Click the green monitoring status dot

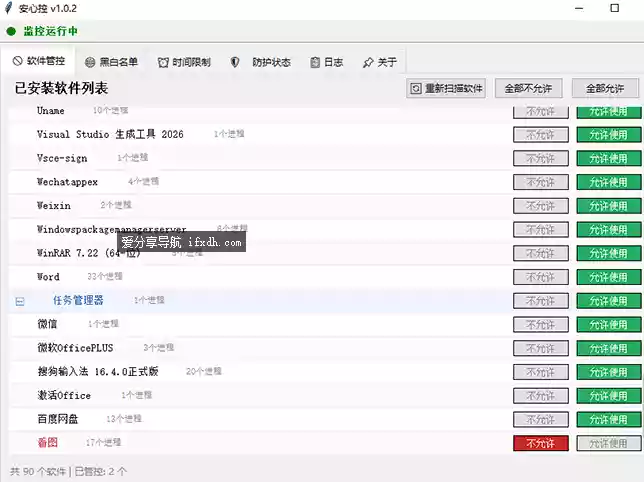11,31
